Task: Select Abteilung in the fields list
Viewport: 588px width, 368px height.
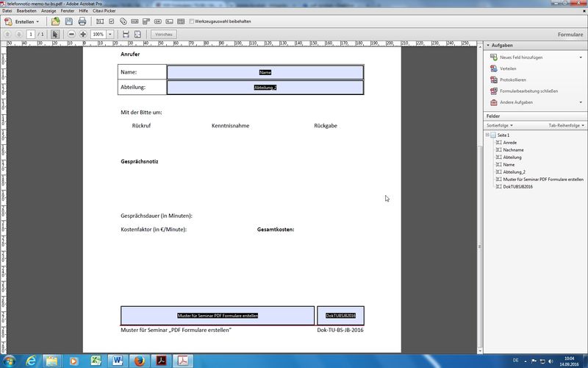Action: pyautogui.click(x=512, y=158)
